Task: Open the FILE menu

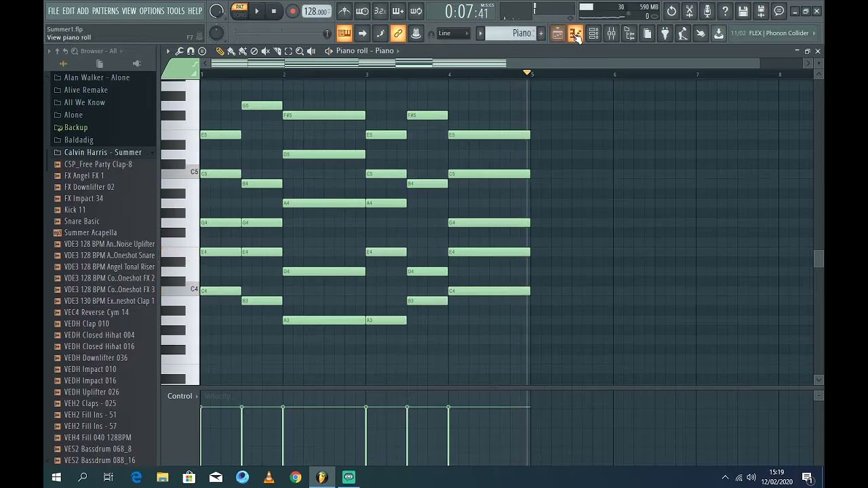Action: coord(54,11)
